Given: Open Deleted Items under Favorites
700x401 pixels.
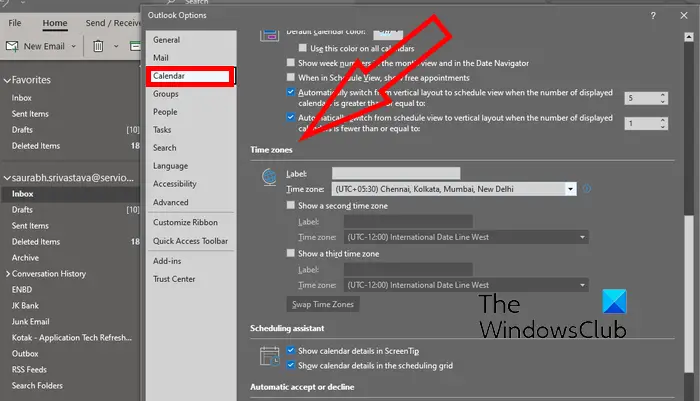Looking at the screenshot, I should [36, 146].
